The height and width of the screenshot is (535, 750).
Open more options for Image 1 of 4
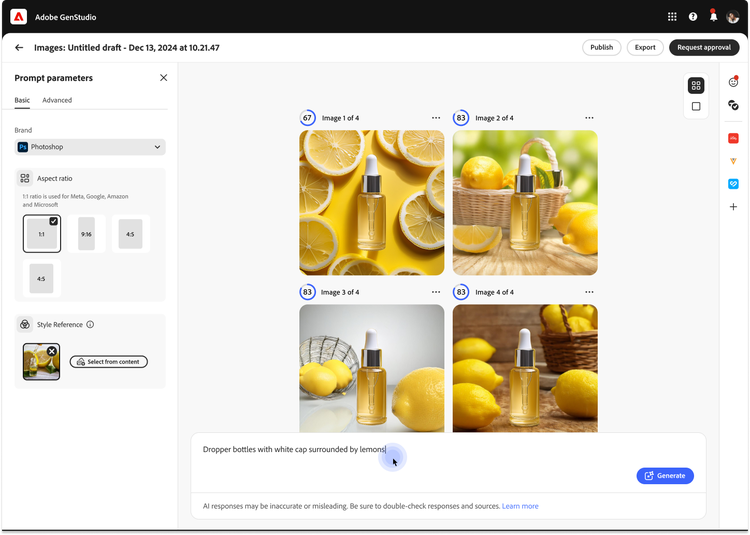coord(436,118)
